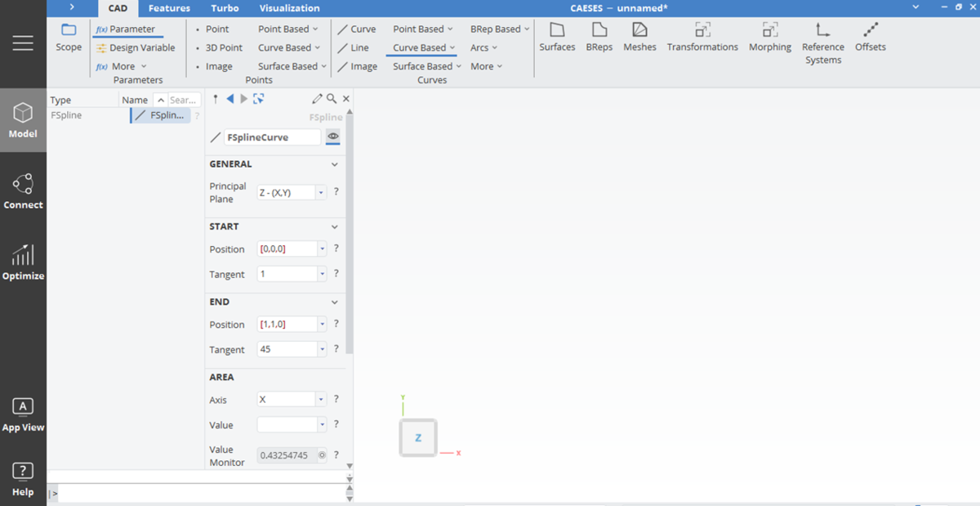Screen dimensions: 980x506
Task: Open the Connect workspace
Action: (23, 191)
